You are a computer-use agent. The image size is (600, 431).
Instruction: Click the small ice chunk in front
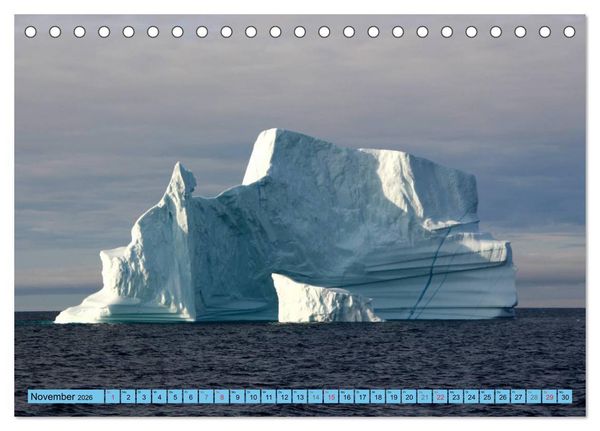pos(321,300)
